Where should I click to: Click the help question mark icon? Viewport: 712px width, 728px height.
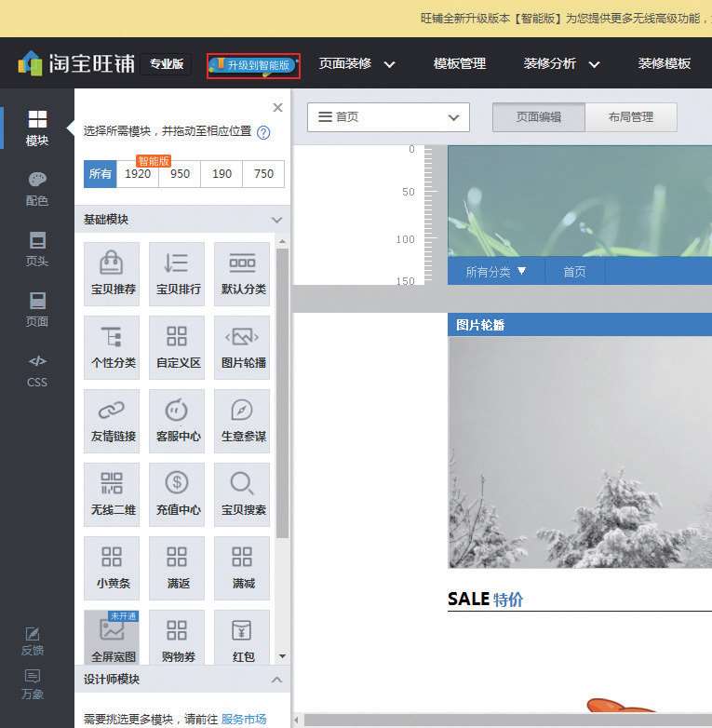tap(263, 133)
